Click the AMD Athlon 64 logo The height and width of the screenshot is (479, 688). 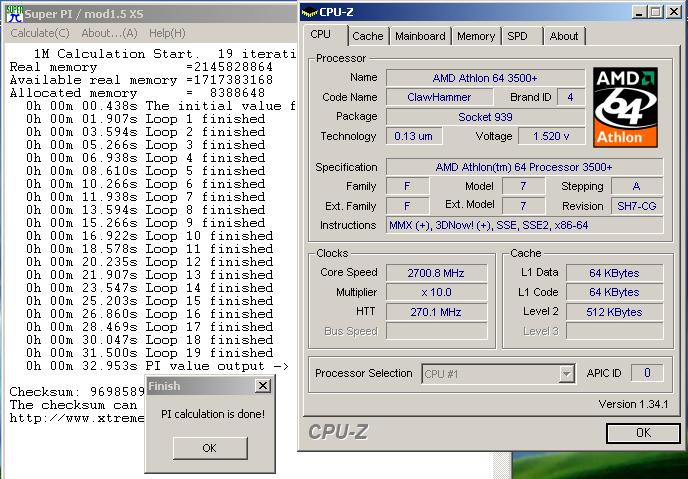(625, 107)
